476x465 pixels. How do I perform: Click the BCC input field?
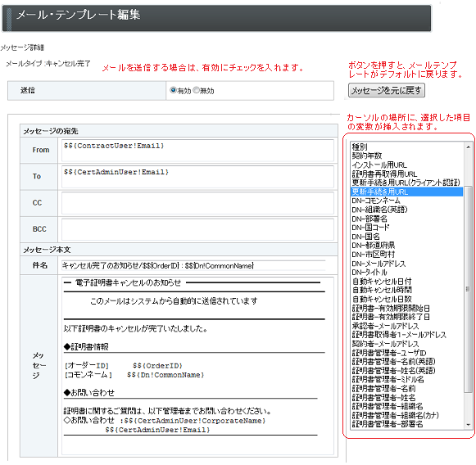(x=197, y=229)
